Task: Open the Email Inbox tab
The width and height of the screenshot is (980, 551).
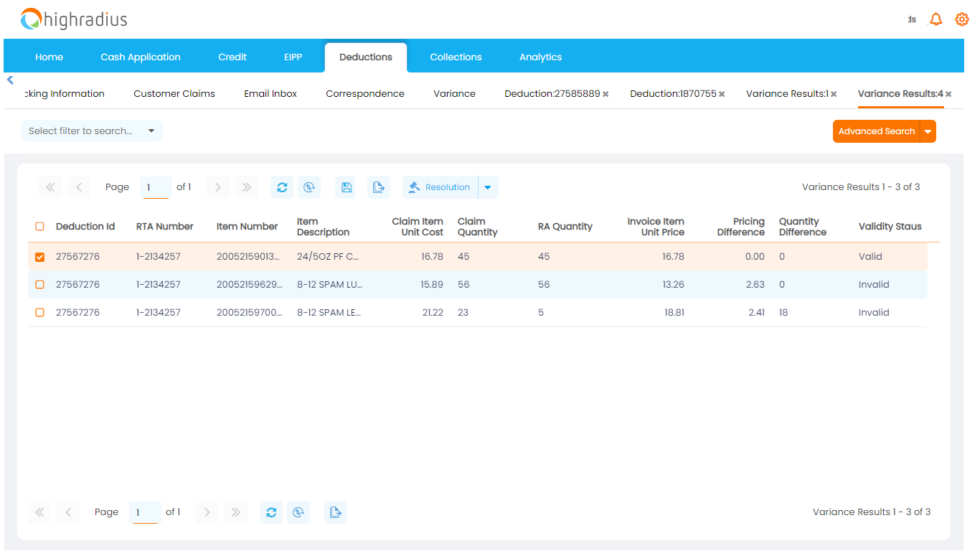Action: pos(270,93)
